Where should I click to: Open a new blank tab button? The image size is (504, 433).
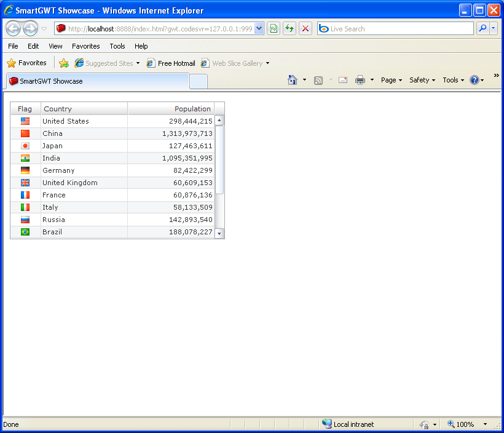click(199, 81)
